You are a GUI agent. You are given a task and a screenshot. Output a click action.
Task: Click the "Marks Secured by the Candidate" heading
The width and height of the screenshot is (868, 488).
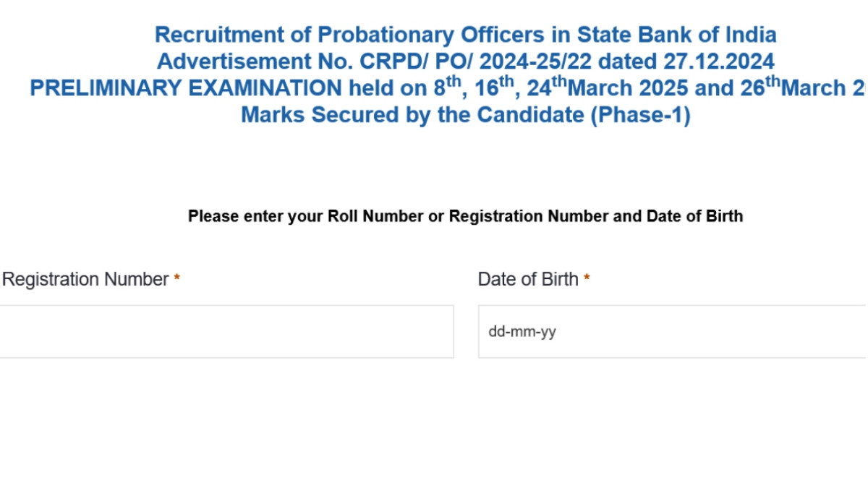click(x=413, y=115)
